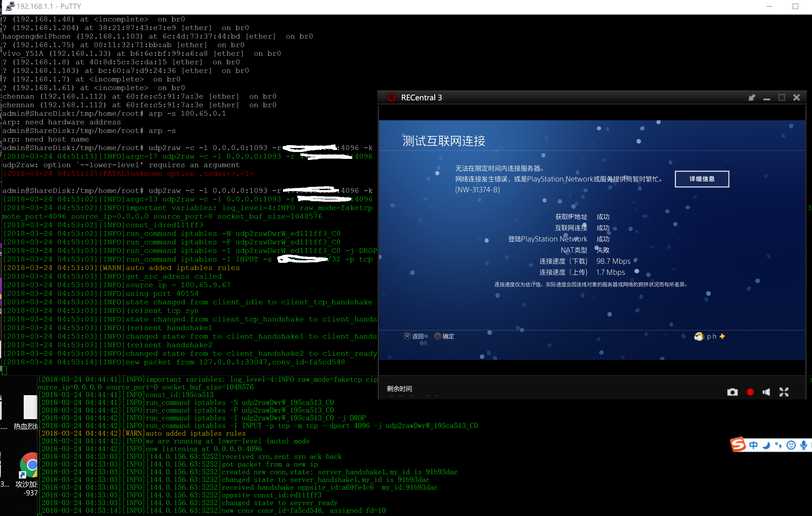
Task: Click the PuTTY title bar icon
Action: click(x=10, y=6)
